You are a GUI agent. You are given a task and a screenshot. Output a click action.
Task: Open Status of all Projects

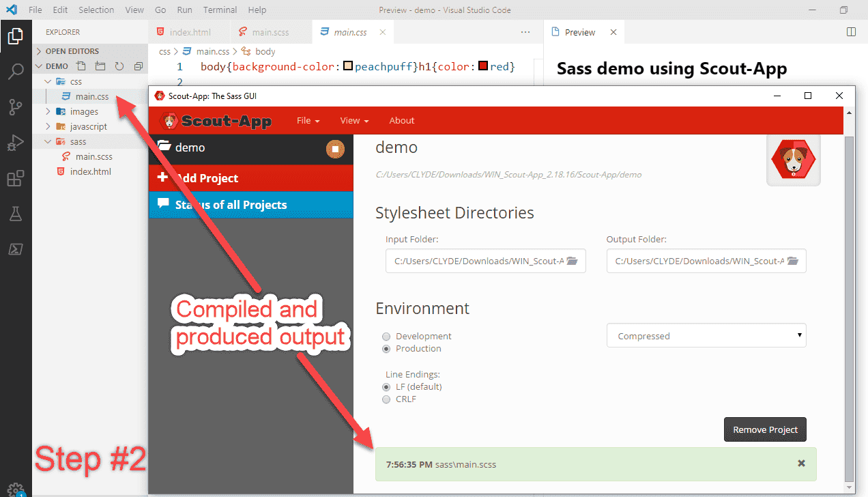[x=251, y=205]
